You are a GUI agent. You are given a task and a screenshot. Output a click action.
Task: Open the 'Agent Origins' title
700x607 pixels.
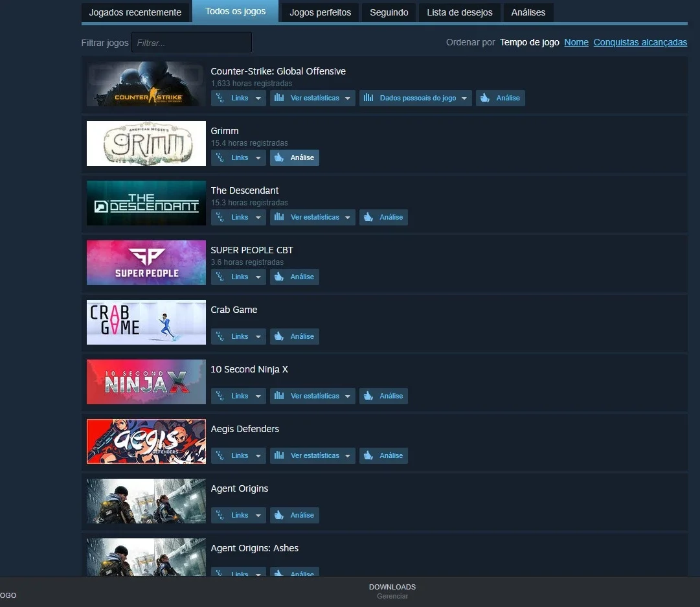click(240, 488)
